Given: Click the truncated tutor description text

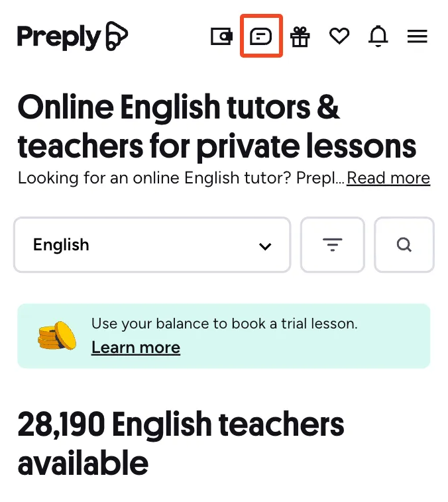Looking at the screenshot, I should click(x=180, y=178).
